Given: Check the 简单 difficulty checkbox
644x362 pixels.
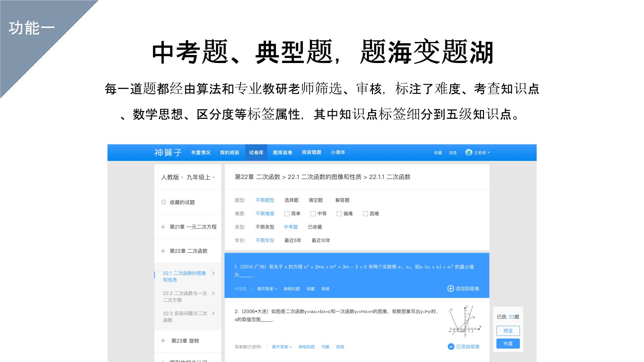Looking at the screenshot, I should [x=287, y=214].
